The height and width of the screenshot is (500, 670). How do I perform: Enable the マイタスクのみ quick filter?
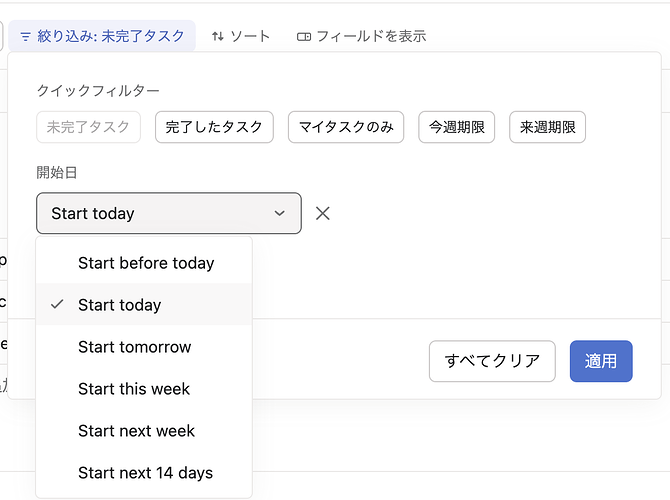point(346,127)
